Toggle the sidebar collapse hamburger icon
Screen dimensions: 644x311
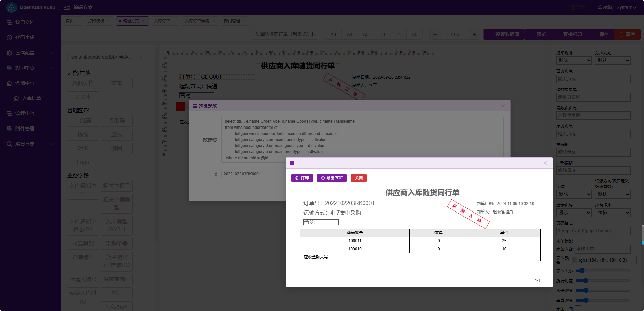coord(67,7)
